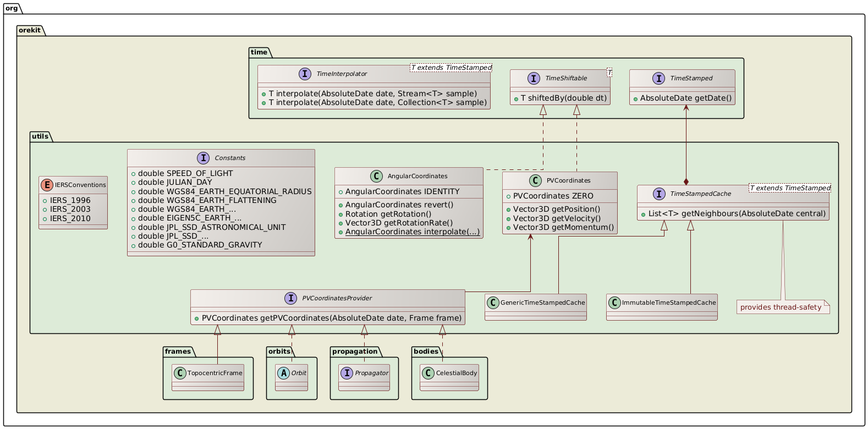Select the IERSConventions enum icon
Viewport: 868px width, 429px height.
(x=47, y=185)
